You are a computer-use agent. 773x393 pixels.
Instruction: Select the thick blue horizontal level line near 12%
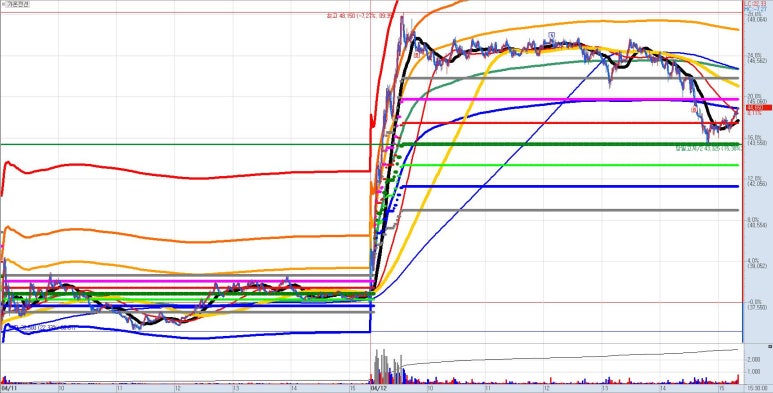pyautogui.click(x=570, y=186)
